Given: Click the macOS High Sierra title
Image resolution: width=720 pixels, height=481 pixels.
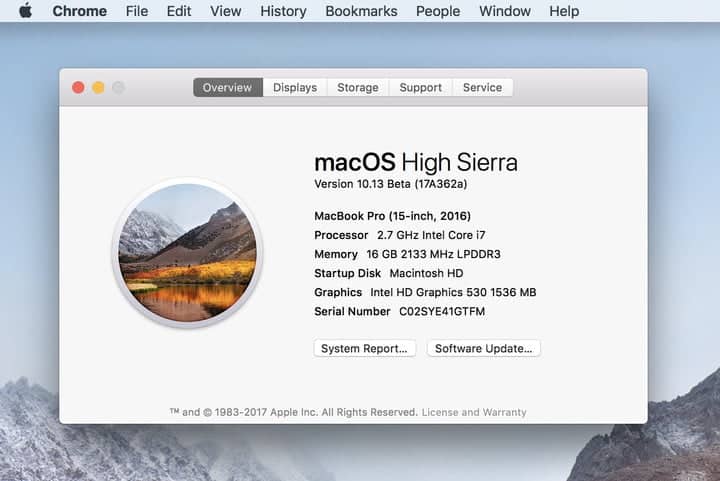Looking at the screenshot, I should pos(416,162).
